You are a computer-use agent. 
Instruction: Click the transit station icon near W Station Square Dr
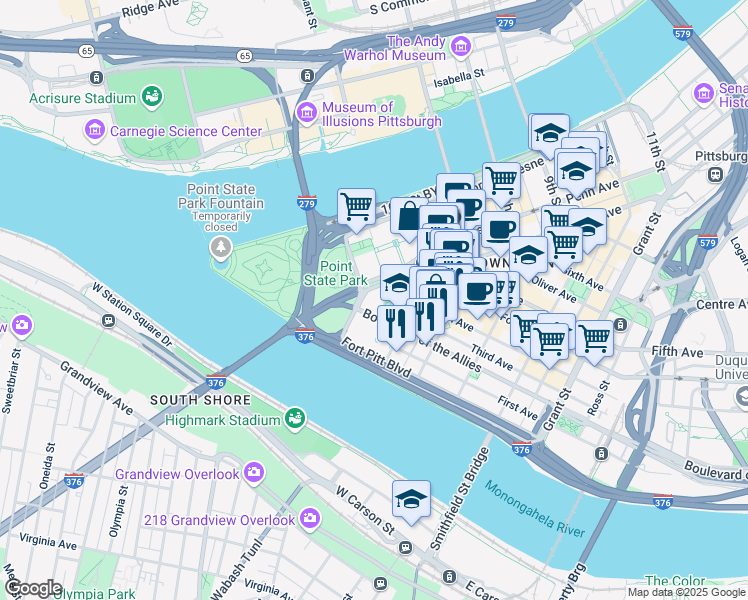(x=109, y=321)
